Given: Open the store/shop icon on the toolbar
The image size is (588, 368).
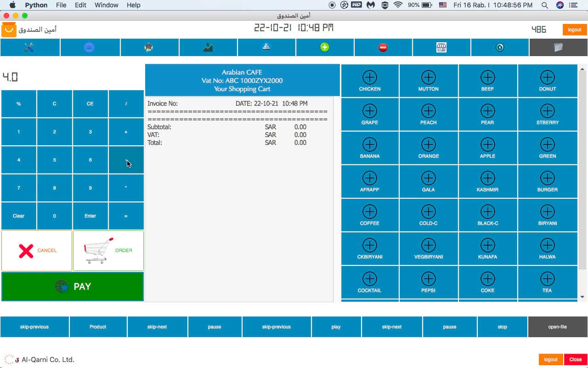Looking at the screenshot, I should [441, 47].
